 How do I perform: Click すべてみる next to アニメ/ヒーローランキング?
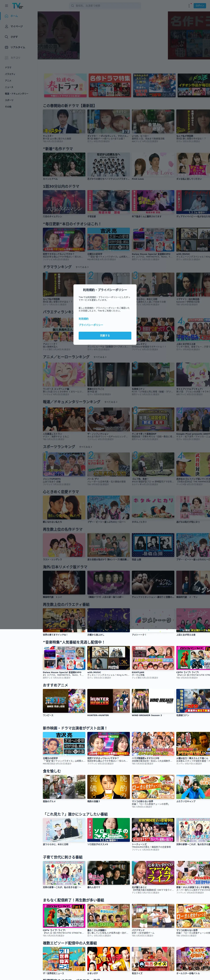(100, 357)
